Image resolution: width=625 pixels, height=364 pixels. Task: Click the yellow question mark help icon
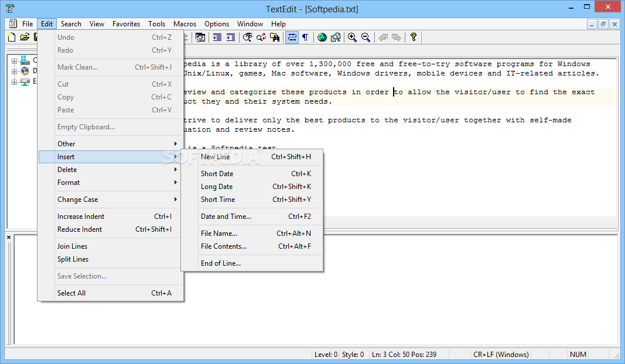click(414, 37)
